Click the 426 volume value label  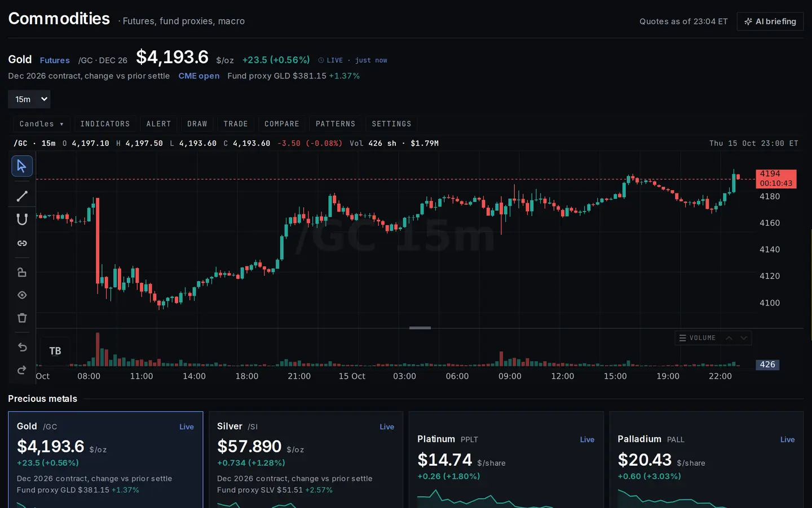pyautogui.click(x=767, y=365)
